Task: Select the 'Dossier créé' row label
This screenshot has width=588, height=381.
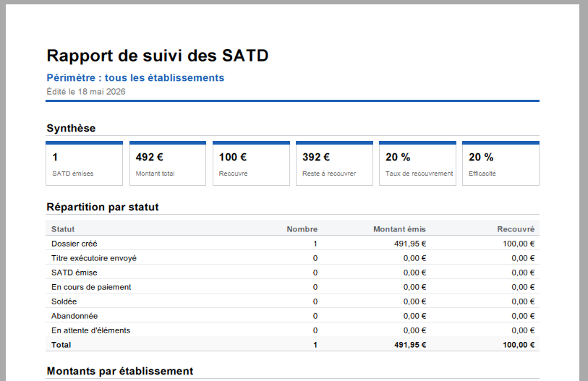Action: (x=74, y=244)
